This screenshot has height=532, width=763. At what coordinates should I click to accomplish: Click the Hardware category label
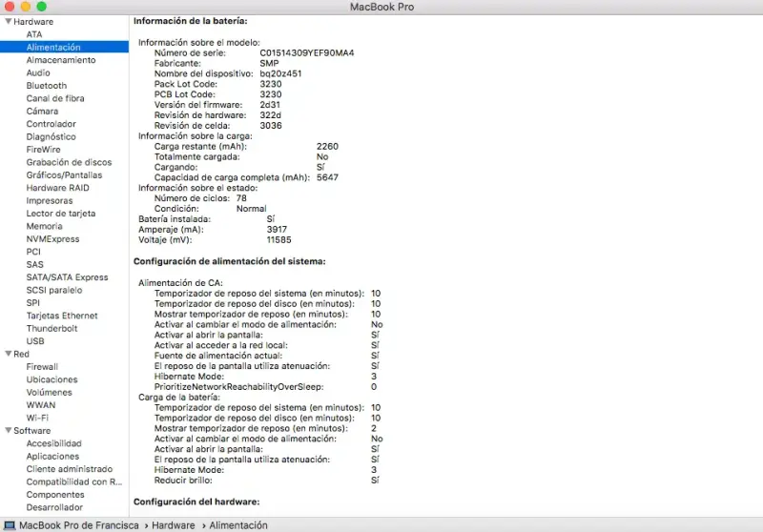(33, 21)
